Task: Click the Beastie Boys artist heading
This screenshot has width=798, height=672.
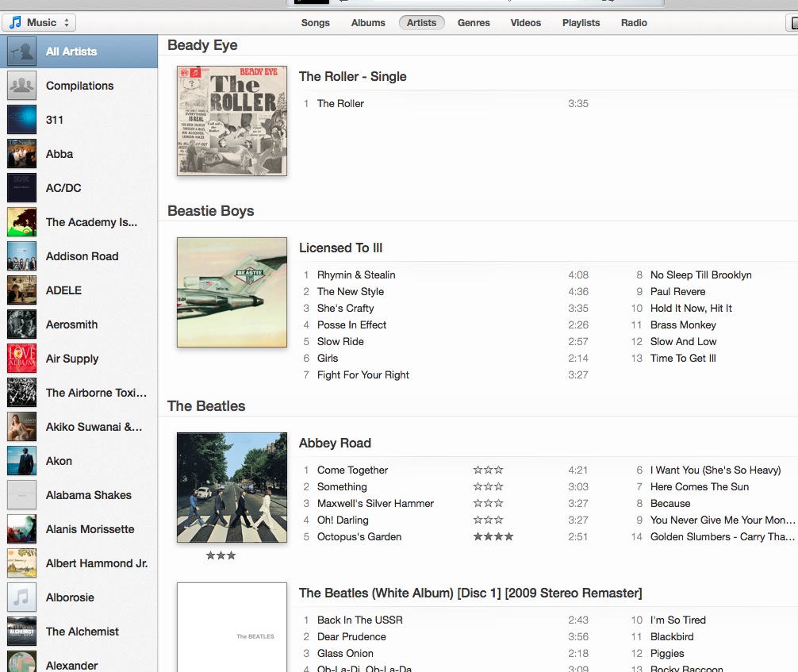Action: coord(211,211)
